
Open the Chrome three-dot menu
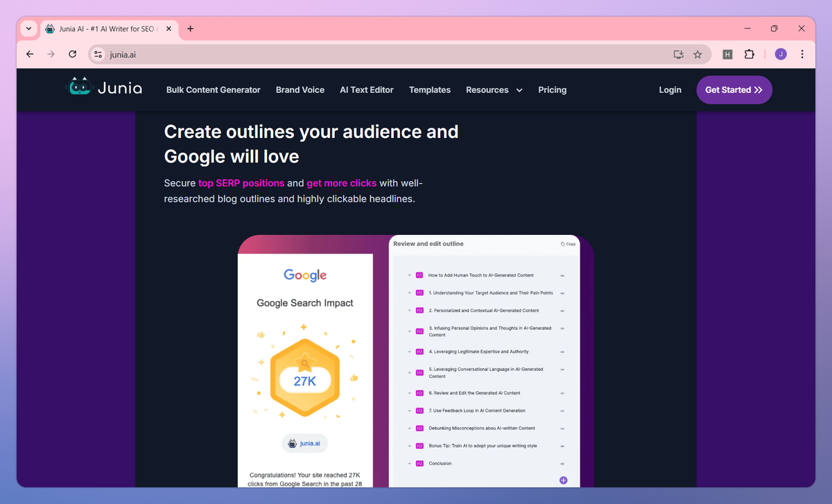click(802, 54)
